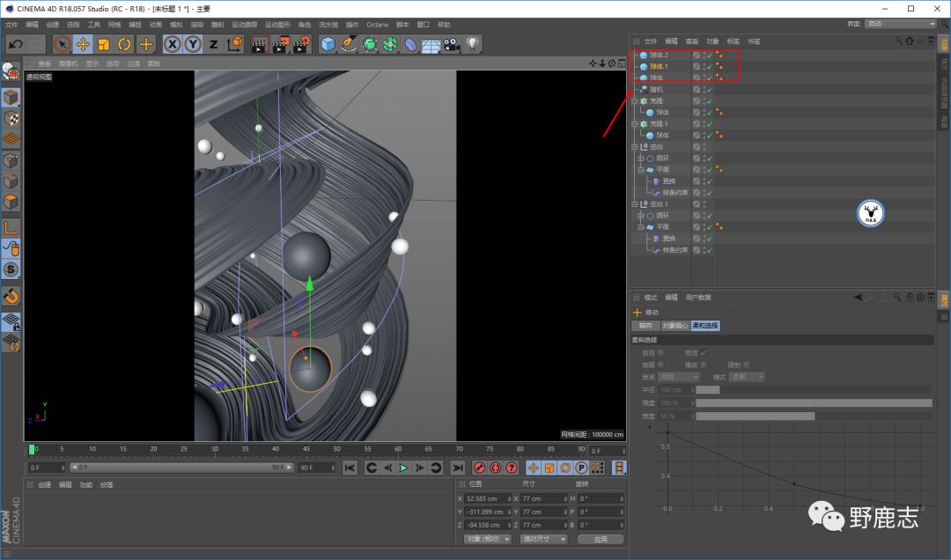
Task: Open the Light object icon
Action: pyautogui.click(x=473, y=44)
